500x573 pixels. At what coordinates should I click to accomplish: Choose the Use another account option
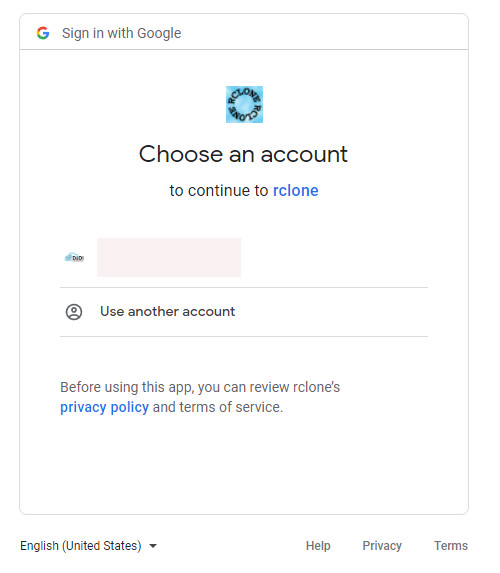click(x=244, y=312)
